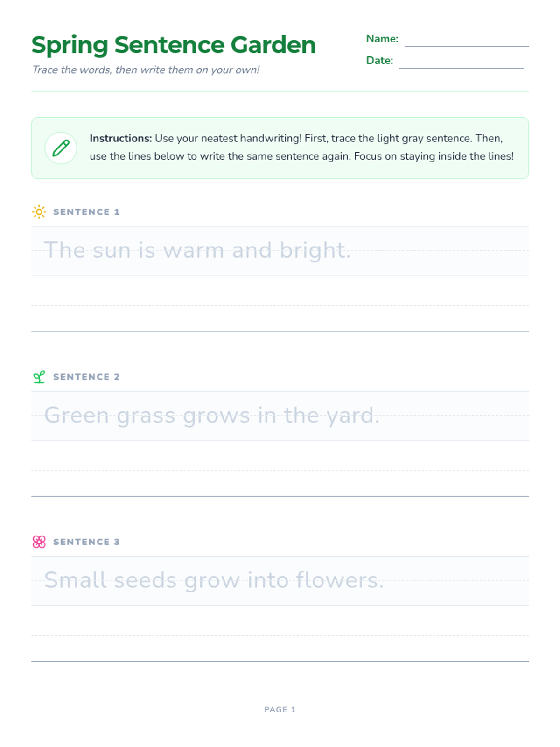Click the subtitle 'Trace the words' text
Screen dimensions: 560x747
[x=145, y=70]
